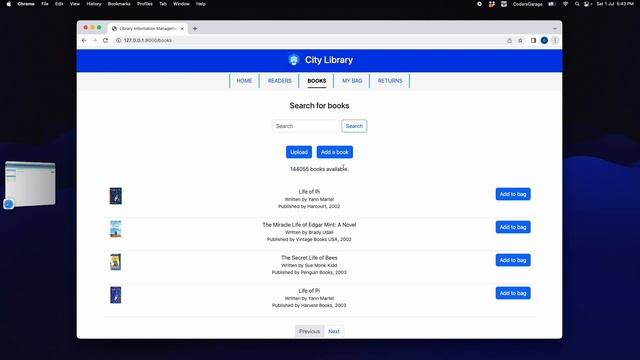The image size is (640, 360).
Task: Click "Written by Sue Monk Kidd" text
Action: [309, 265]
